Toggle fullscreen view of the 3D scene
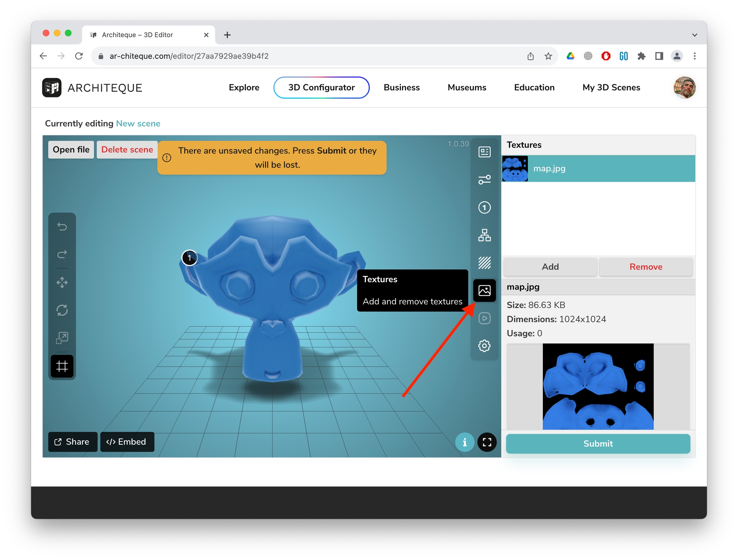Screen dimensions: 738x560 tap(487, 442)
